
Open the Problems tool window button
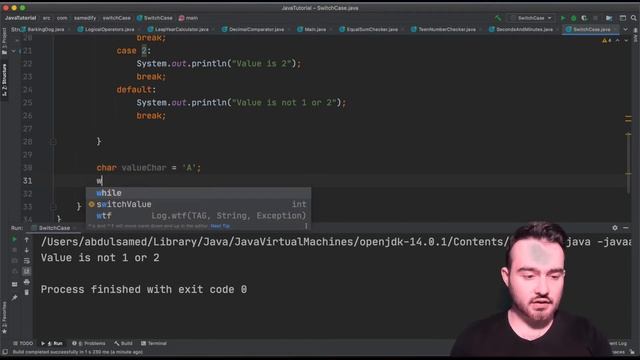[x=89, y=343]
